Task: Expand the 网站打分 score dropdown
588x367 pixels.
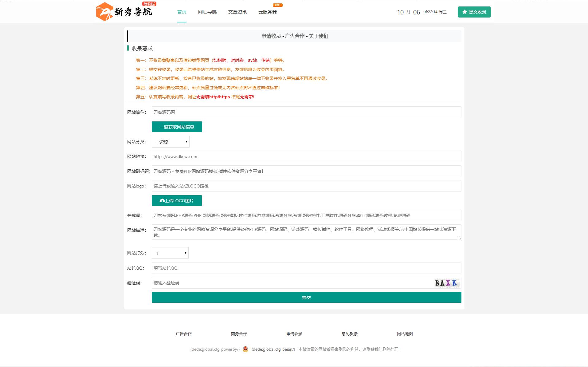Action: [x=170, y=253]
